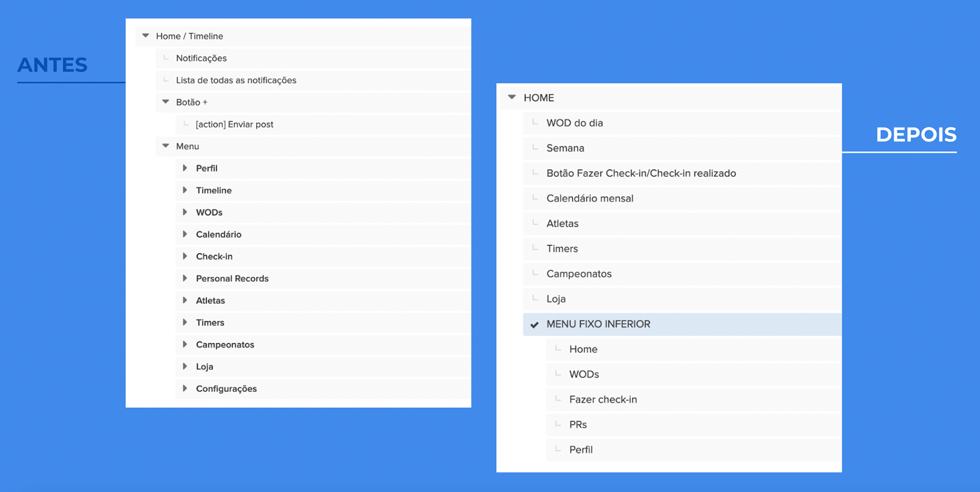Image resolution: width=980 pixels, height=492 pixels.
Task: Select the 'Fazer check-in' row
Action: coord(694,400)
